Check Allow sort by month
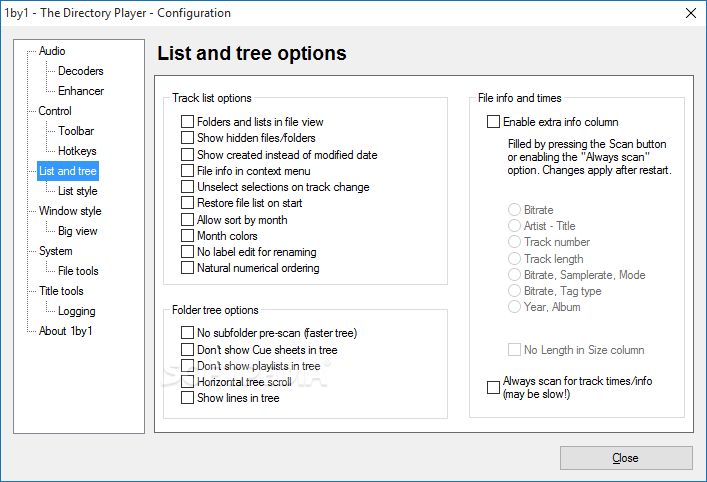Image resolution: width=707 pixels, height=482 pixels. pyautogui.click(x=188, y=220)
